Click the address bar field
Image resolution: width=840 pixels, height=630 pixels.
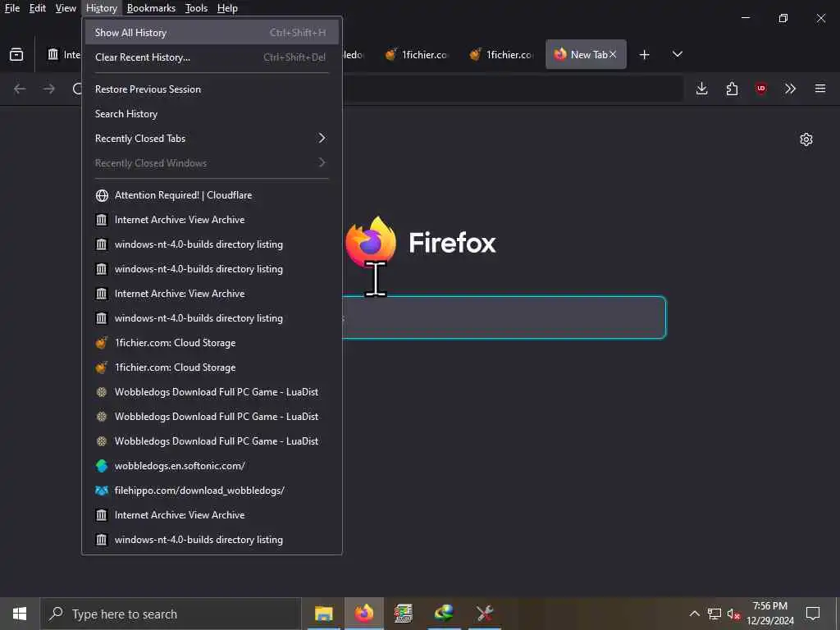[512, 89]
